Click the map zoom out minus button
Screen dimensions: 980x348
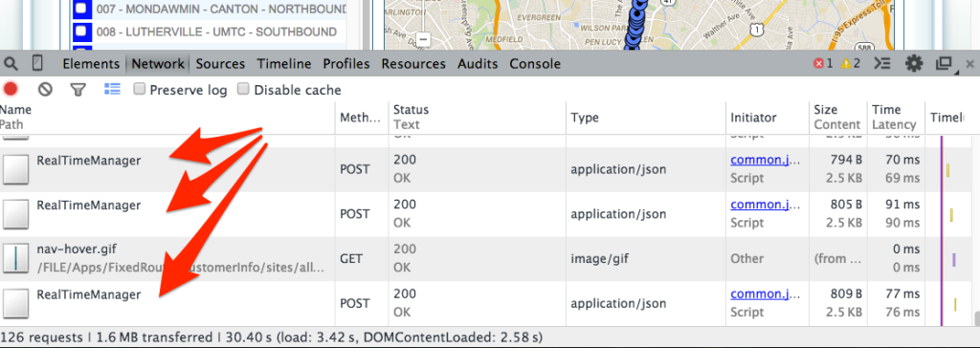423,39
